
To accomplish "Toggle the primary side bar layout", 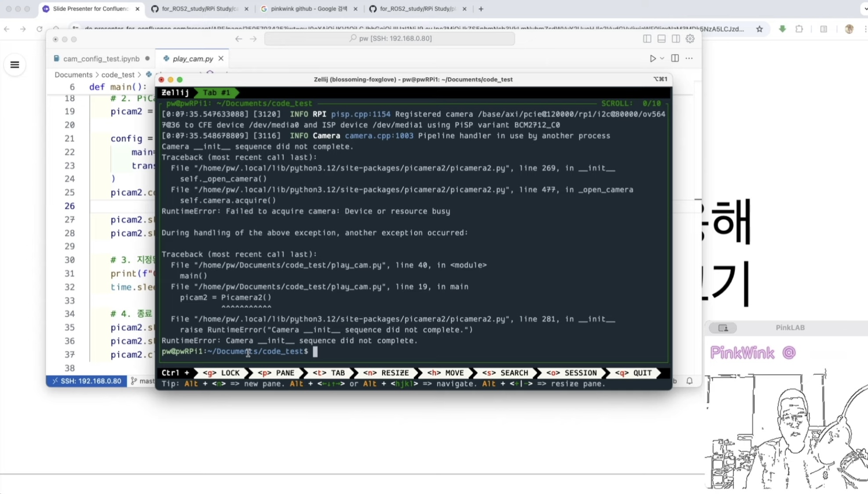I will (x=647, y=39).
